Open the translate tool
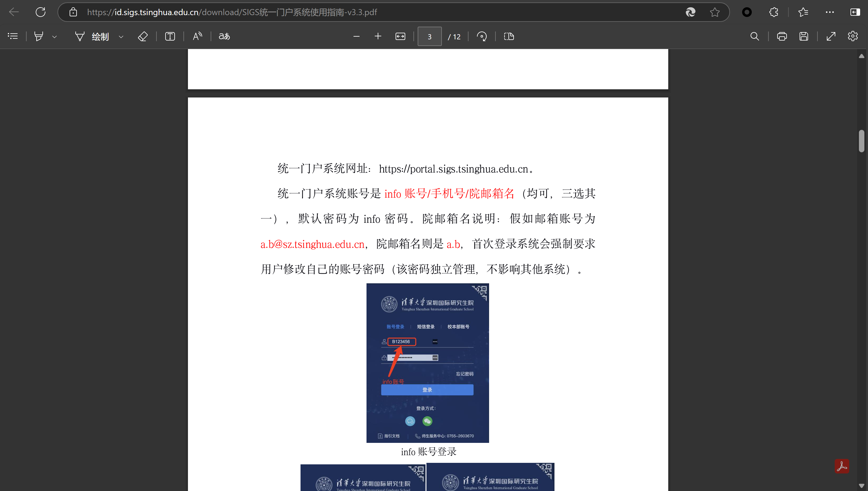Image resolution: width=868 pixels, height=491 pixels. point(224,36)
